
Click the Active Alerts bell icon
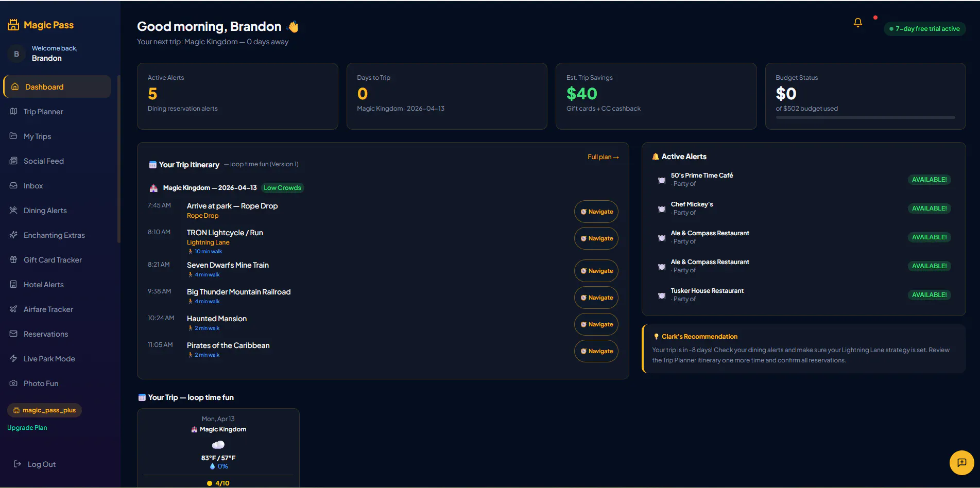pos(656,156)
